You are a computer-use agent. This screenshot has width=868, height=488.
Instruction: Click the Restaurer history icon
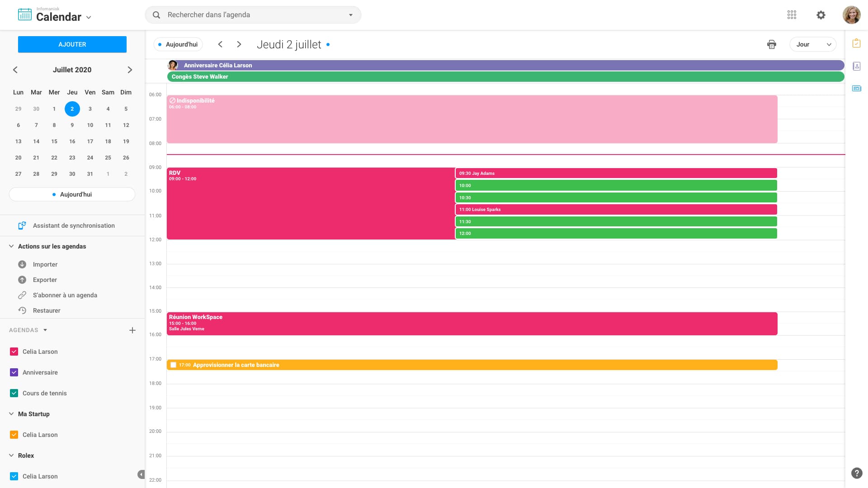(x=22, y=310)
